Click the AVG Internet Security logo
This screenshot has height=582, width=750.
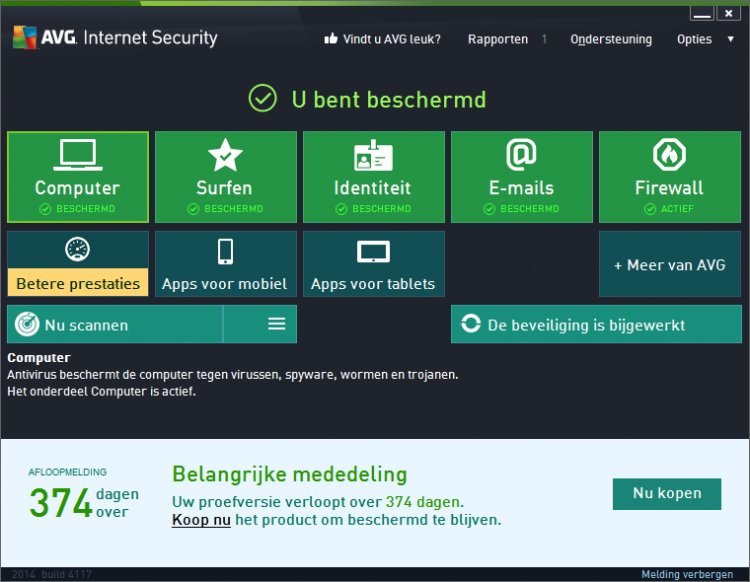tap(115, 38)
